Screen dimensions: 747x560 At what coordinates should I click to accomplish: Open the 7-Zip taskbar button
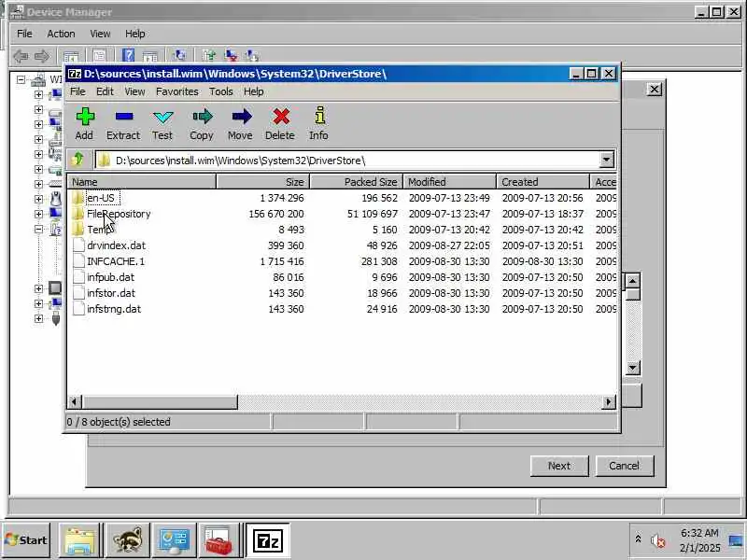(268, 541)
